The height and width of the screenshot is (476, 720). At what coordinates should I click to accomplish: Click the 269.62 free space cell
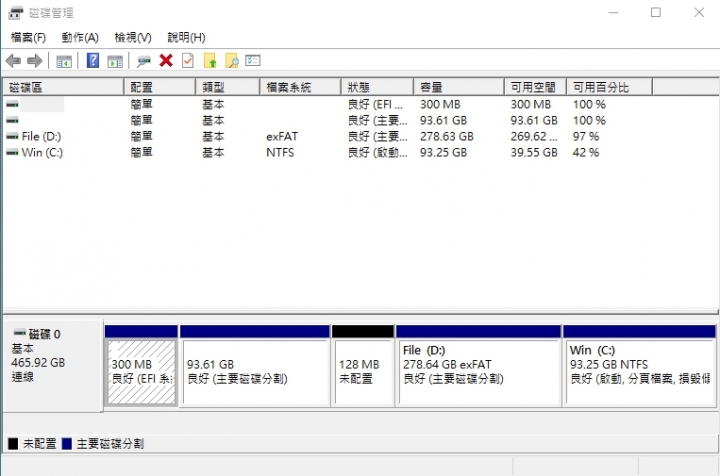tap(534, 136)
